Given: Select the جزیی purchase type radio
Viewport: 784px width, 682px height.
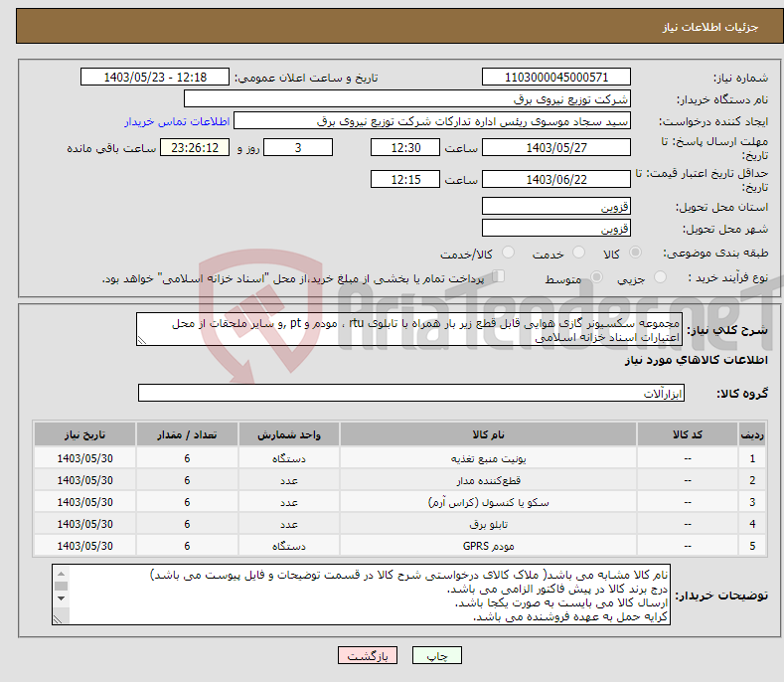Looking at the screenshot, I should pyautogui.click(x=660, y=277).
